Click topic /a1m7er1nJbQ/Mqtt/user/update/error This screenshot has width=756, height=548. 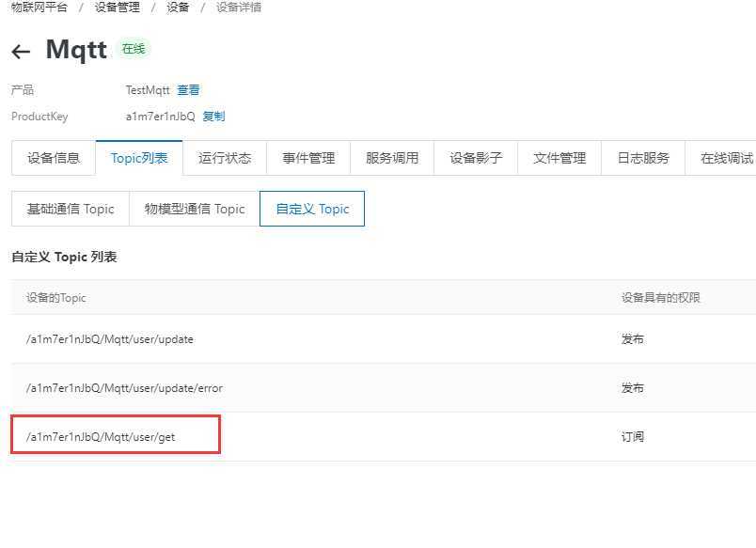(124, 388)
